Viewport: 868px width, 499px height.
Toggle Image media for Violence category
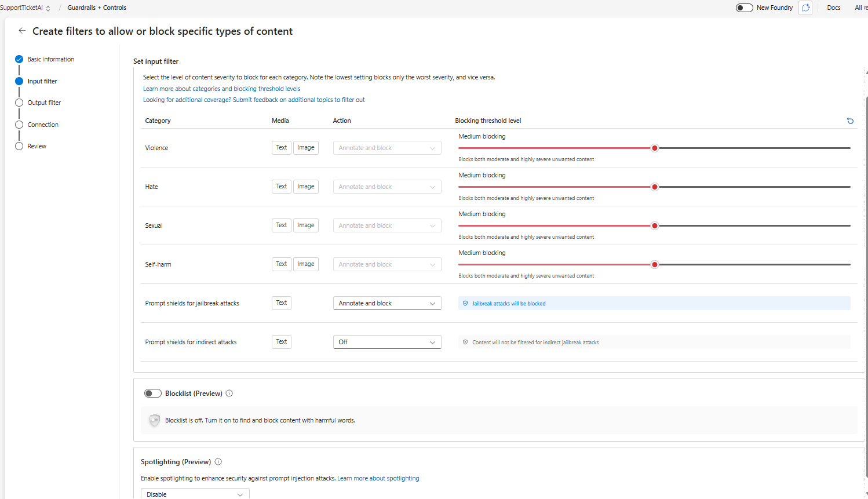[305, 148]
